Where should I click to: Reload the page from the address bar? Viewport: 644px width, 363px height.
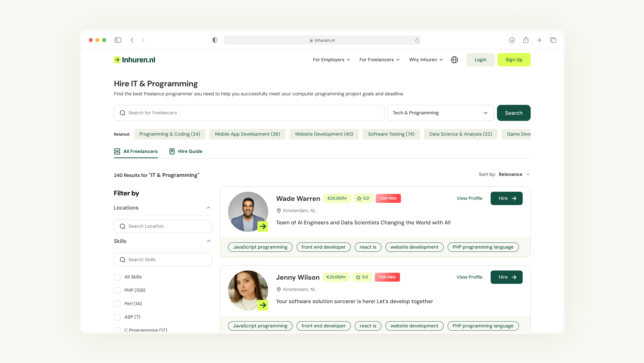click(417, 40)
